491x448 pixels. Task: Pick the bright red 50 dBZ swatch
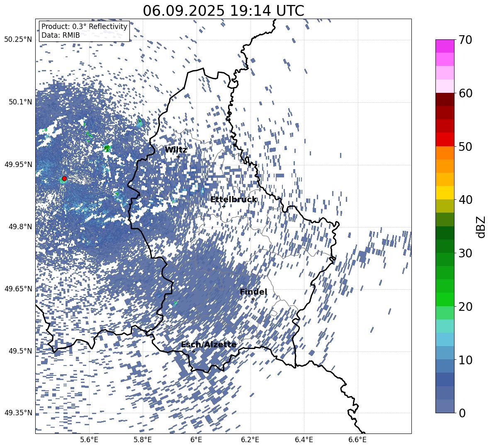click(x=445, y=140)
